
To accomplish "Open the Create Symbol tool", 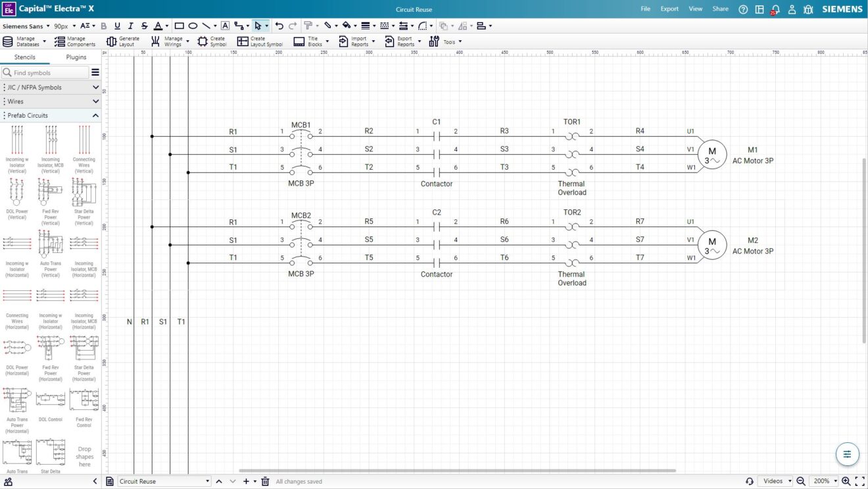I will coord(210,41).
